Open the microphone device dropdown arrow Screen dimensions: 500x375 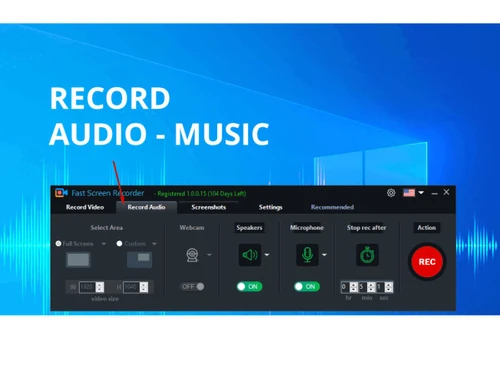click(x=324, y=255)
